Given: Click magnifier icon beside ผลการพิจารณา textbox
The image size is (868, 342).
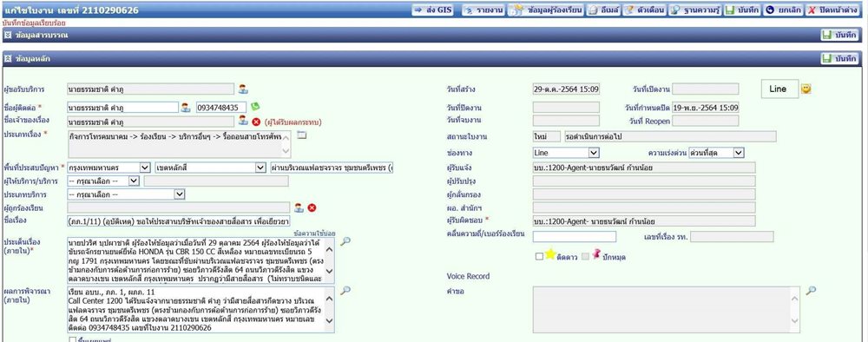Looking at the screenshot, I should [345, 291].
